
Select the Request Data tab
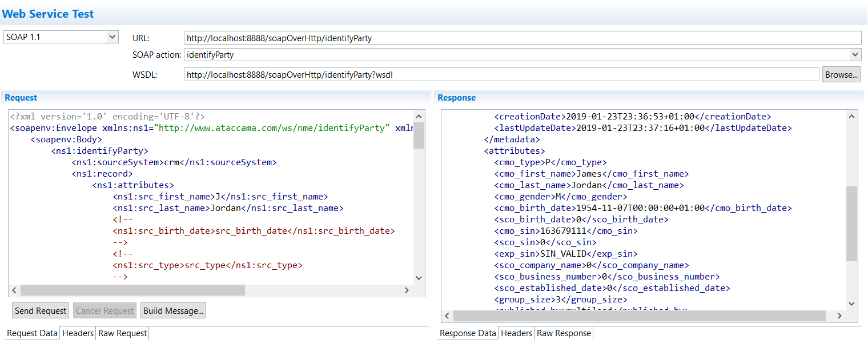pyautogui.click(x=30, y=333)
